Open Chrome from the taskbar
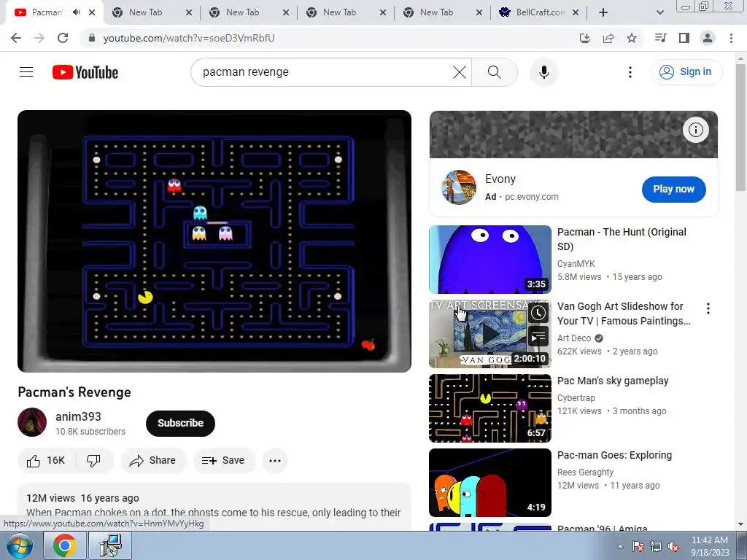Image resolution: width=747 pixels, height=560 pixels. coord(64,545)
